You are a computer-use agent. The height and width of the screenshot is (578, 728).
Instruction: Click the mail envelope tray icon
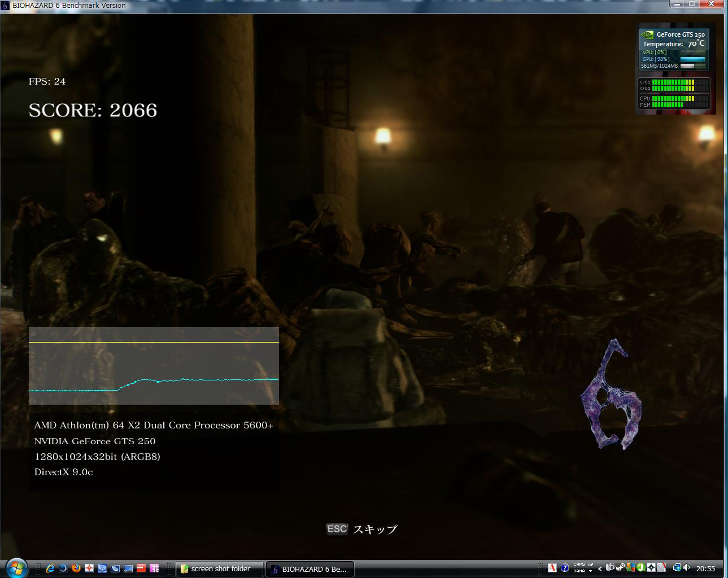click(661, 568)
